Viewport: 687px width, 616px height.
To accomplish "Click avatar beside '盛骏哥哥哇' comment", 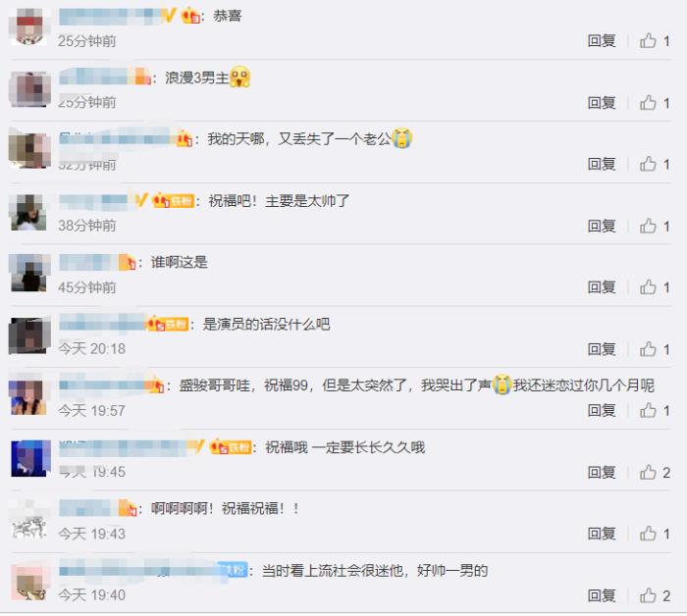I will [28, 397].
